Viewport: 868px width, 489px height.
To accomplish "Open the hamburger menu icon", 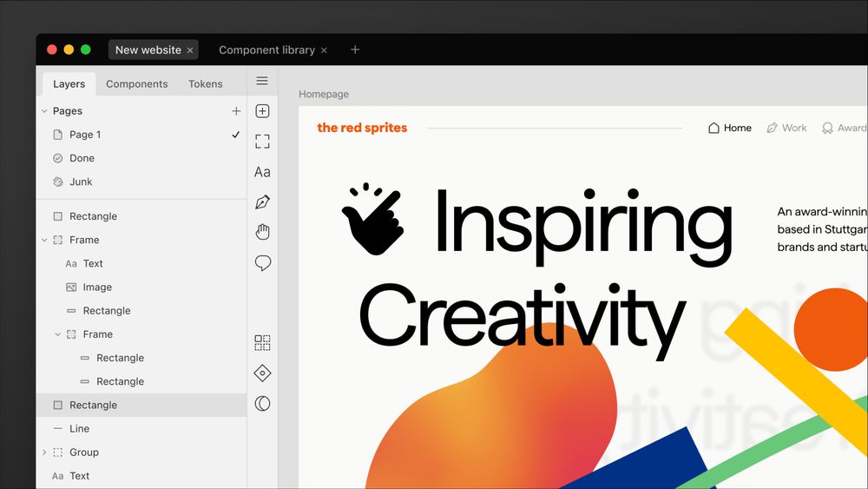I will pyautogui.click(x=262, y=81).
